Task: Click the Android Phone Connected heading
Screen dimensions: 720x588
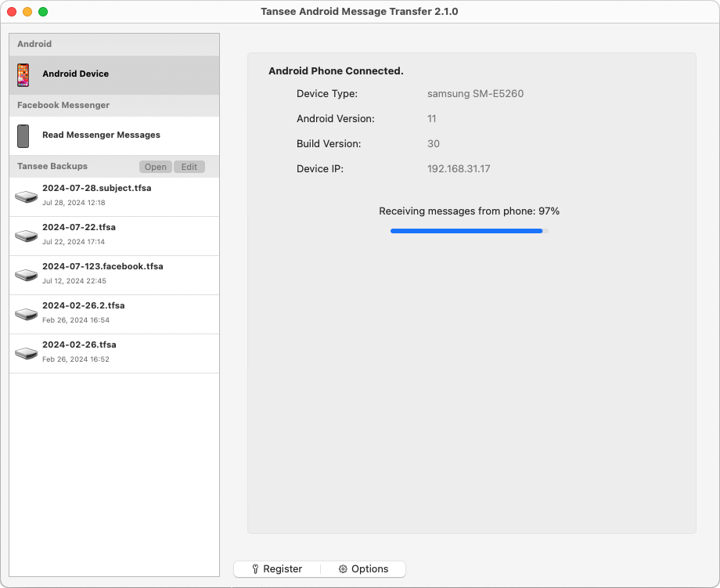Action: 336,70
